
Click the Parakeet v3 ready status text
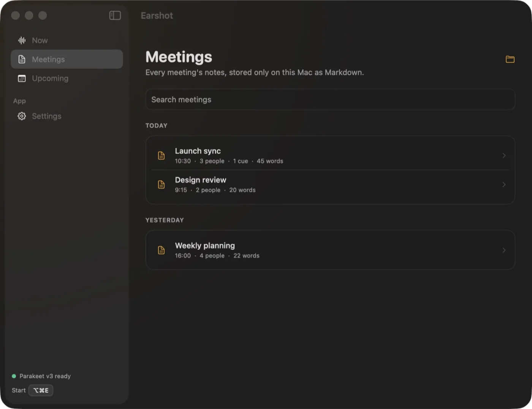[45, 376]
